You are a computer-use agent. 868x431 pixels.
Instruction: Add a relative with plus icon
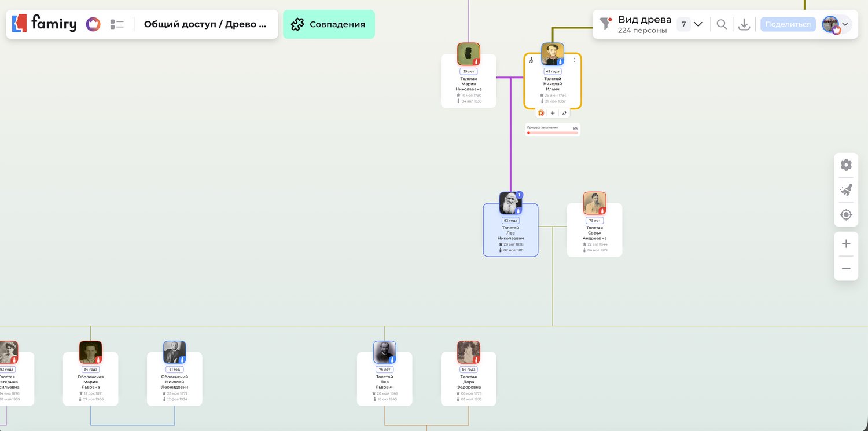pos(553,114)
